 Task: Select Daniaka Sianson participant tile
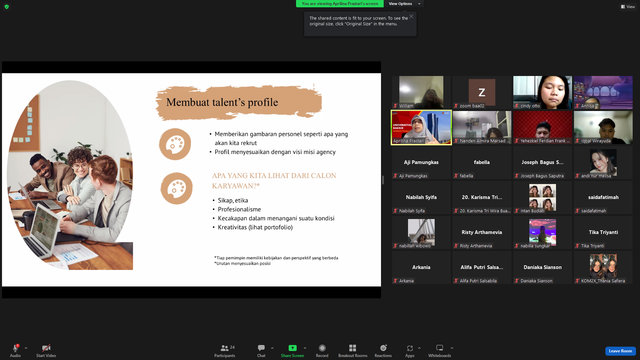pos(542,267)
